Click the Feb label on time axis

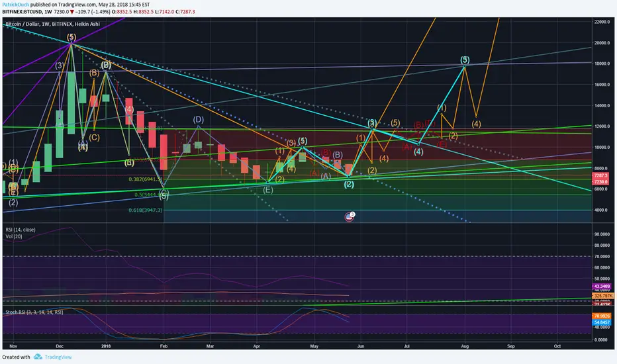(164, 346)
